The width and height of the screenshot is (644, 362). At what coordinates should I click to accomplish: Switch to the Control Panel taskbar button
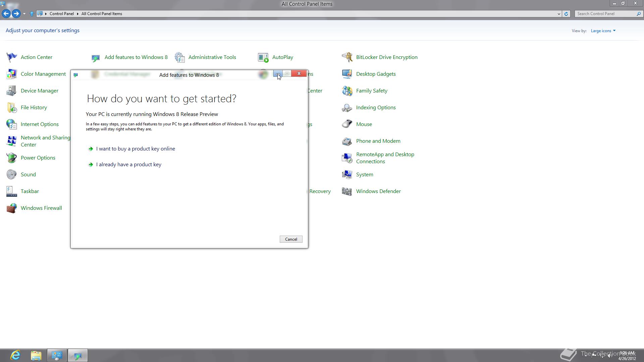point(57,355)
